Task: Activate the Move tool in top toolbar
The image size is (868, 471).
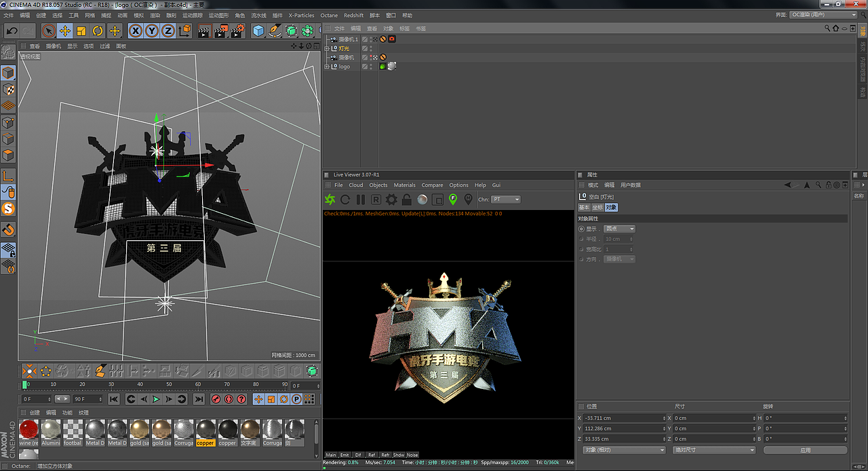Action: click(x=65, y=31)
